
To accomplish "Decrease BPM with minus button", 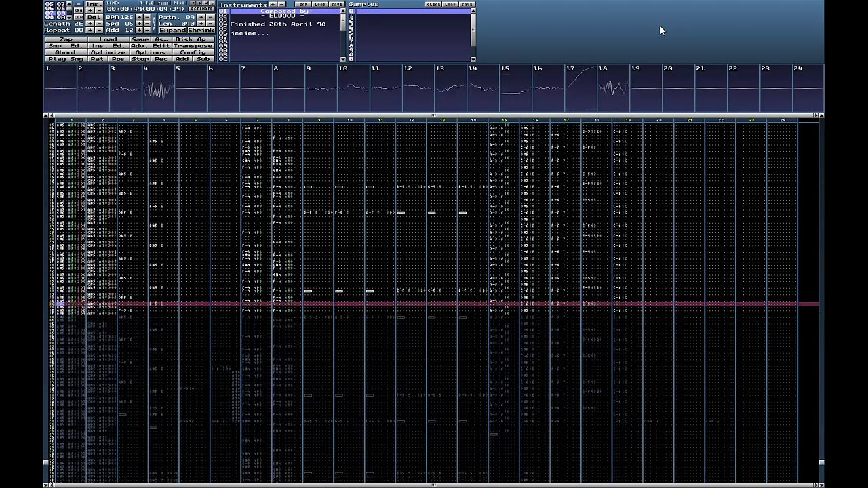I will (x=147, y=17).
